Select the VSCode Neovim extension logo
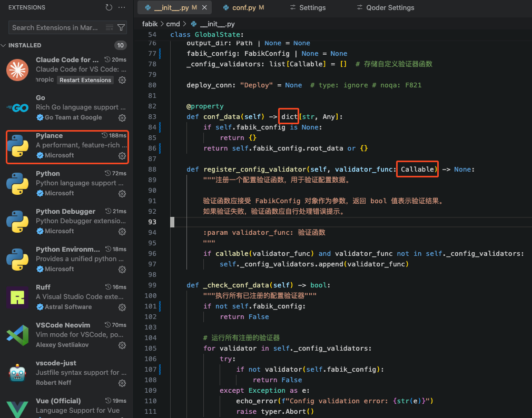The image size is (532, 418). [x=17, y=335]
